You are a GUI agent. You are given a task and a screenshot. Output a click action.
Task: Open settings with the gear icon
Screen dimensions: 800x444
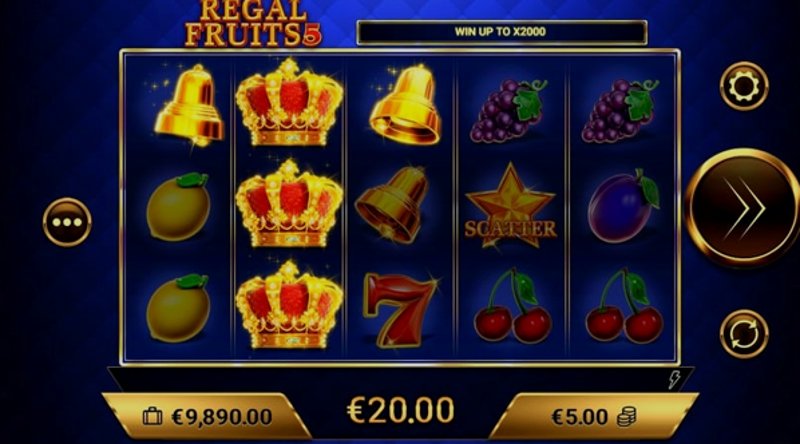(x=744, y=86)
